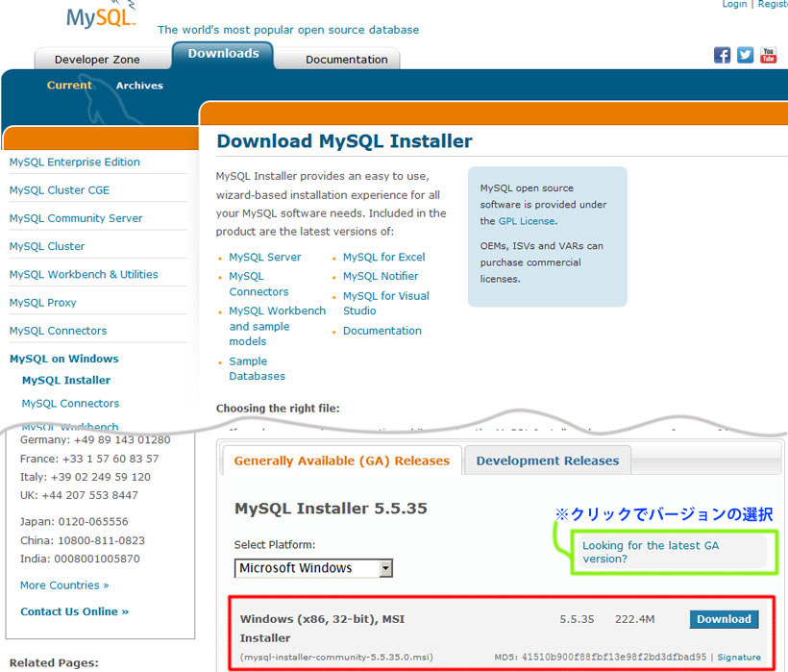Click the MD5 checksum text
This screenshot has width=788, height=672.
coord(600,657)
